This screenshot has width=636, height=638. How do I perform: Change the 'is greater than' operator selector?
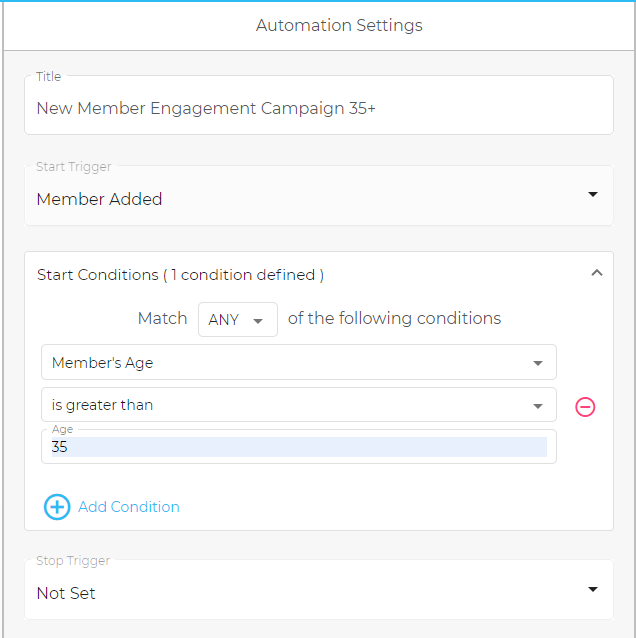pos(299,404)
